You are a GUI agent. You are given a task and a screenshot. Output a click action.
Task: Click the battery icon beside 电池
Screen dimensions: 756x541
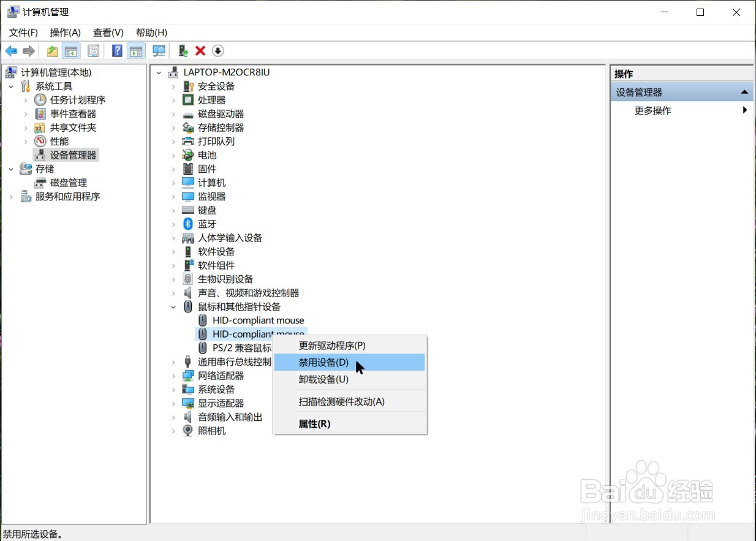tap(188, 155)
